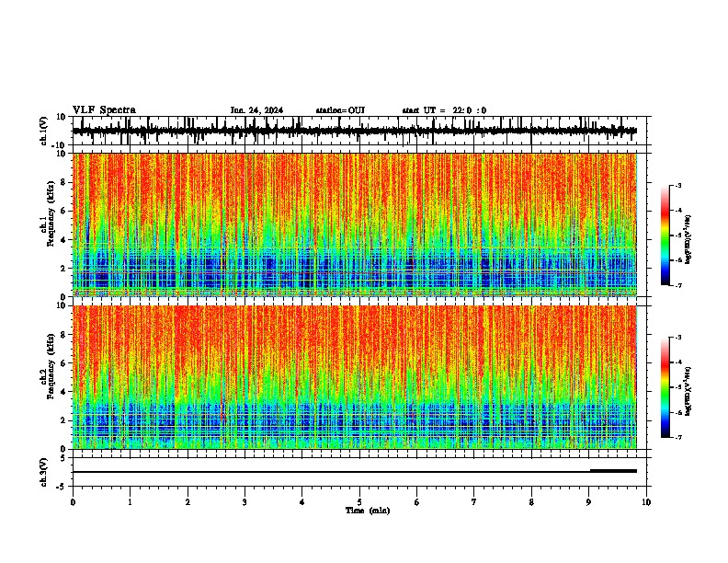
Task: Click the time axis tick label "6"
Action: click(x=417, y=502)
